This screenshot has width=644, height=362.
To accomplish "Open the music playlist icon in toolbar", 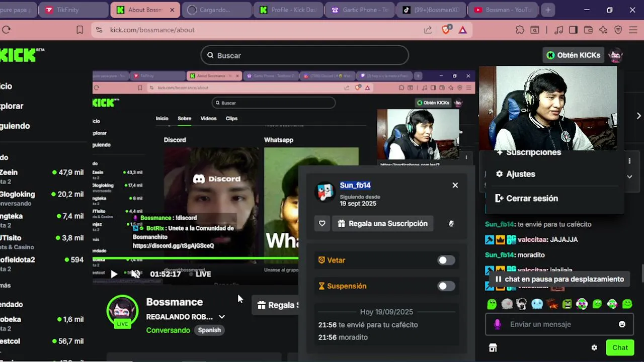I will pos(558,30).
